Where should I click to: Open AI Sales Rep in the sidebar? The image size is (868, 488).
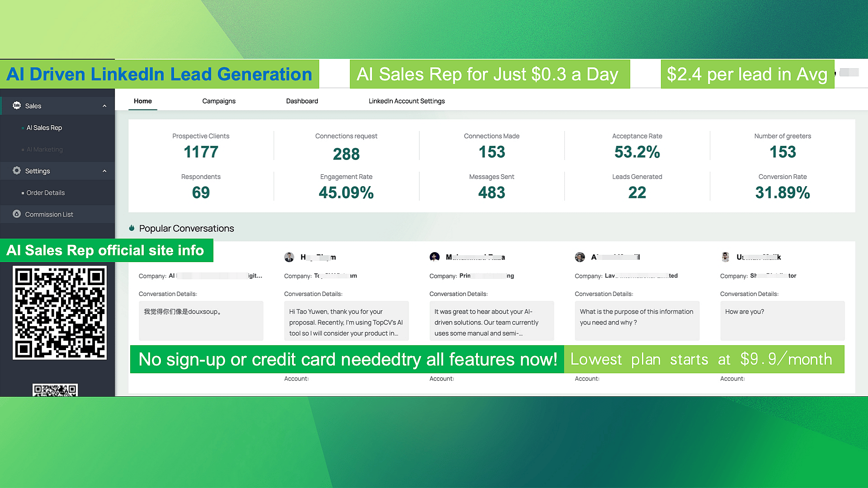[44, 127]
